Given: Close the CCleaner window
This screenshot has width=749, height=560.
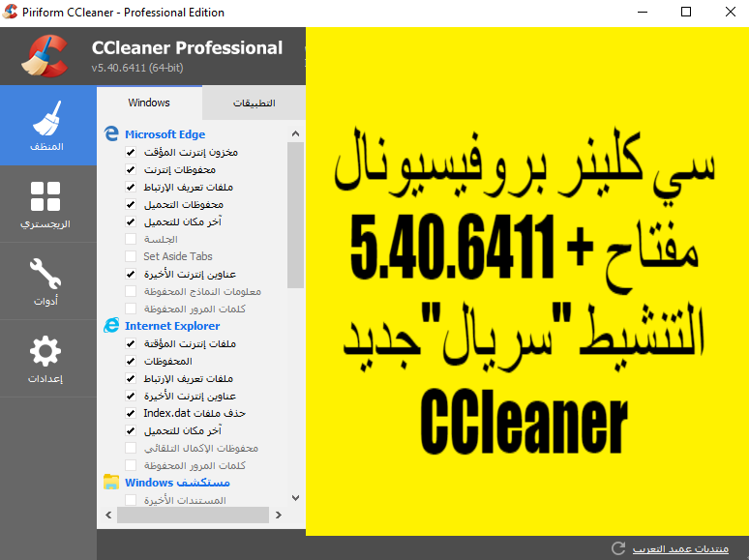Looking at the screenshot, I should tap(730, 12).
